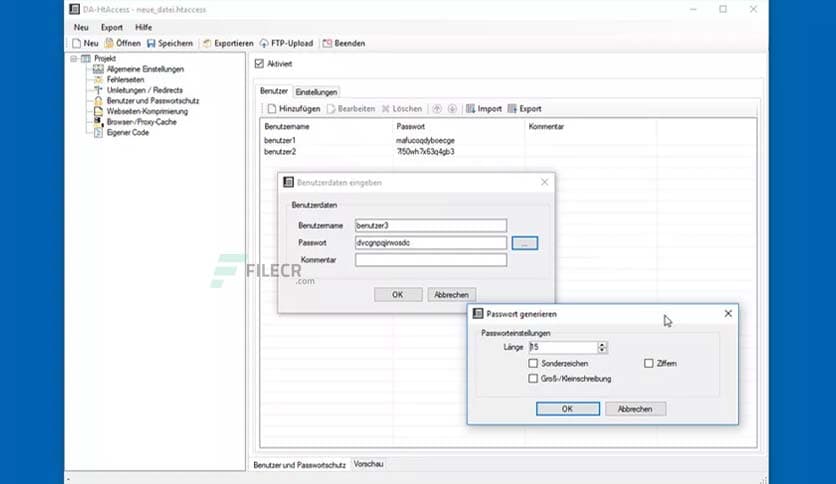836x484 pixels.
Task: Click the Benutzername input field
Action: pos(431,225)
